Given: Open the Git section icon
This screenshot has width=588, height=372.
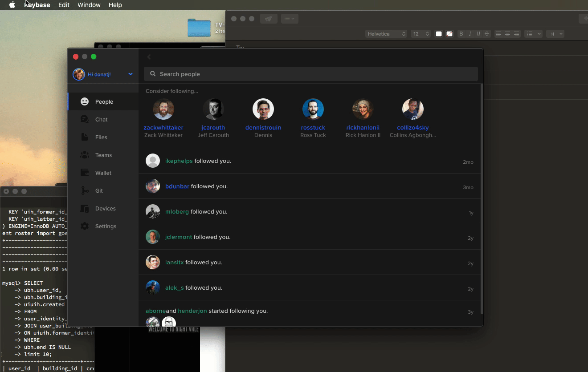Looking at the screenshot, I should coord(85,190).
